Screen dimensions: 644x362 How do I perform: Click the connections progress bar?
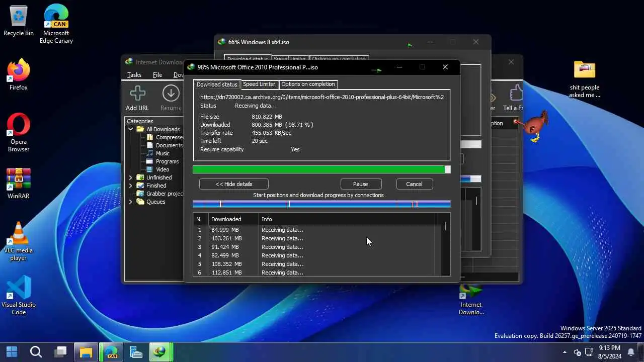[x=321, y=204]
